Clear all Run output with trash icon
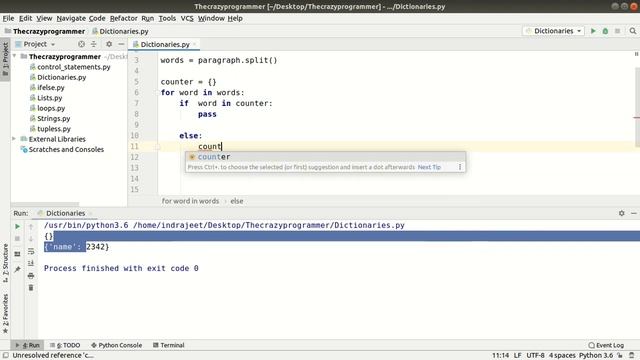This screenshot has width=640, height=360. point(31,288)
